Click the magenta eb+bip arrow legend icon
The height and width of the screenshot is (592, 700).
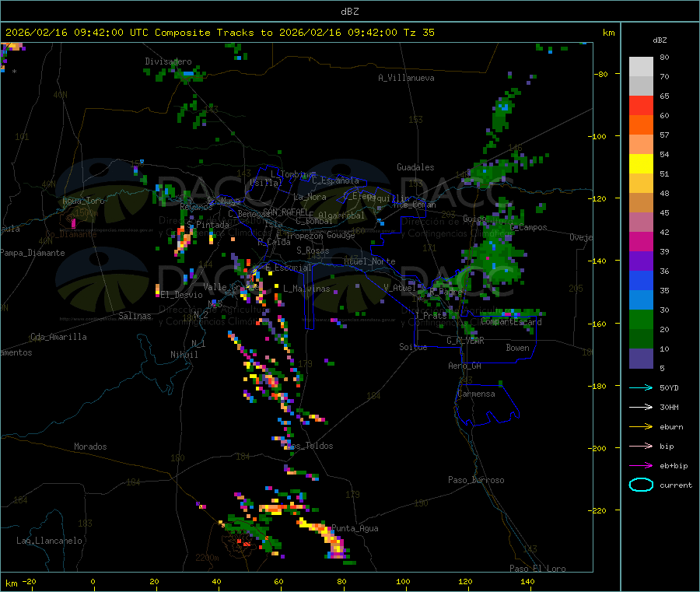(641, 466)
